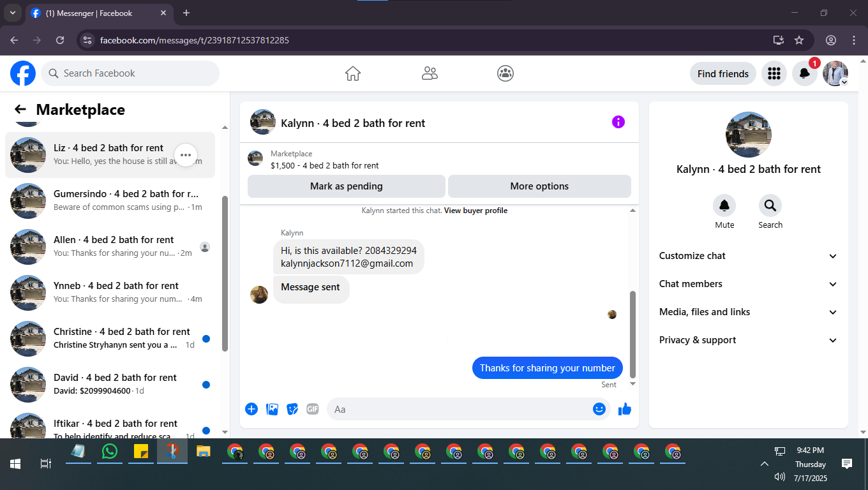Viewport: 868px width, 490px height.
Task: Click the conversation list scrollbar thumb
Action: tap(225, 273)
